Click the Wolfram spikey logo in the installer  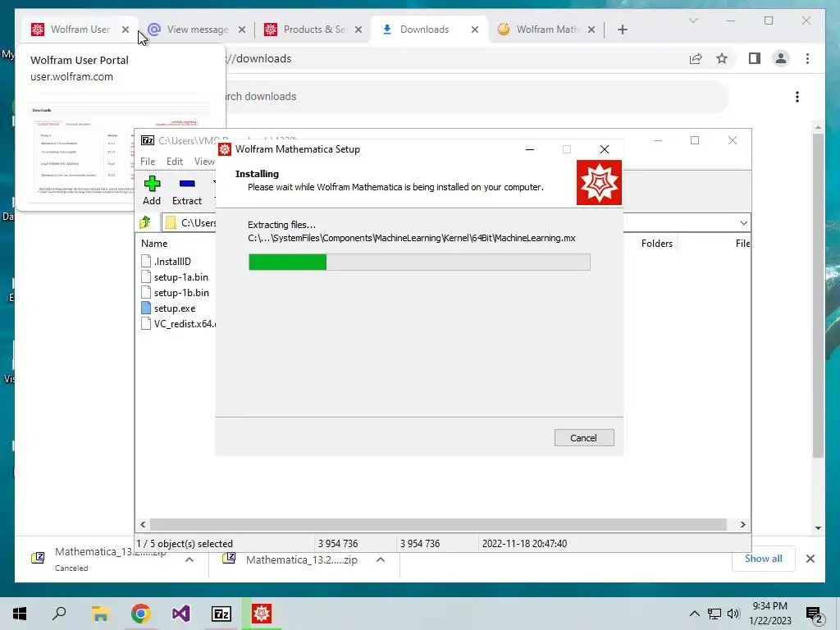[599, 182]
